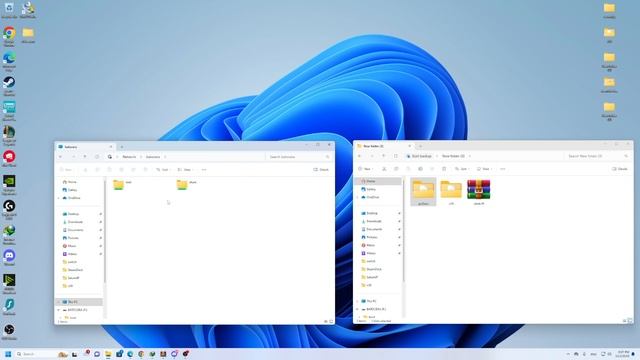This screenshot has width=640, height=360.
Task: Open See more (…) in Network window toolbar
Action: [x=204, y=169]
